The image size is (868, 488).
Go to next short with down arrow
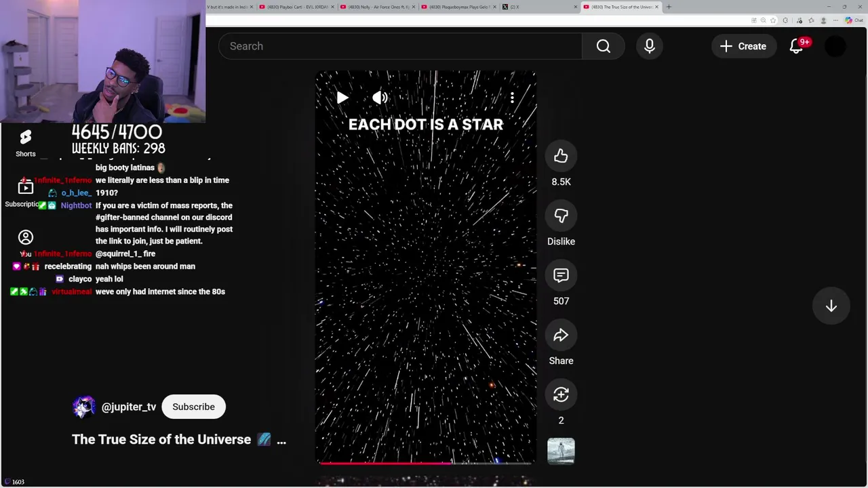click(831, 306)
